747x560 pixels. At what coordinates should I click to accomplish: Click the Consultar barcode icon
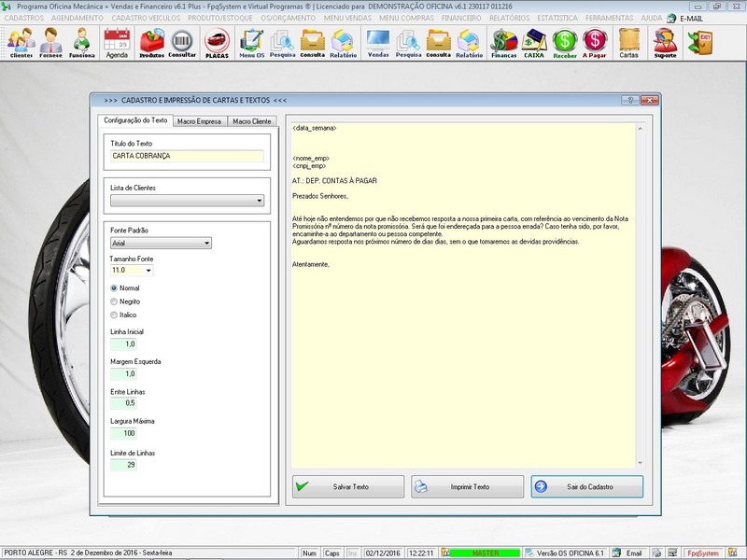point(182,43)
